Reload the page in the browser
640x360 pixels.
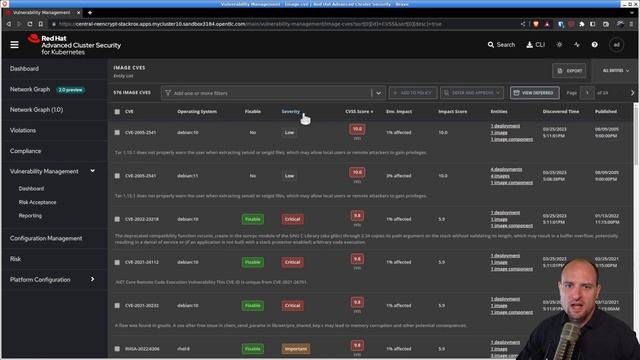coord(29,24)
